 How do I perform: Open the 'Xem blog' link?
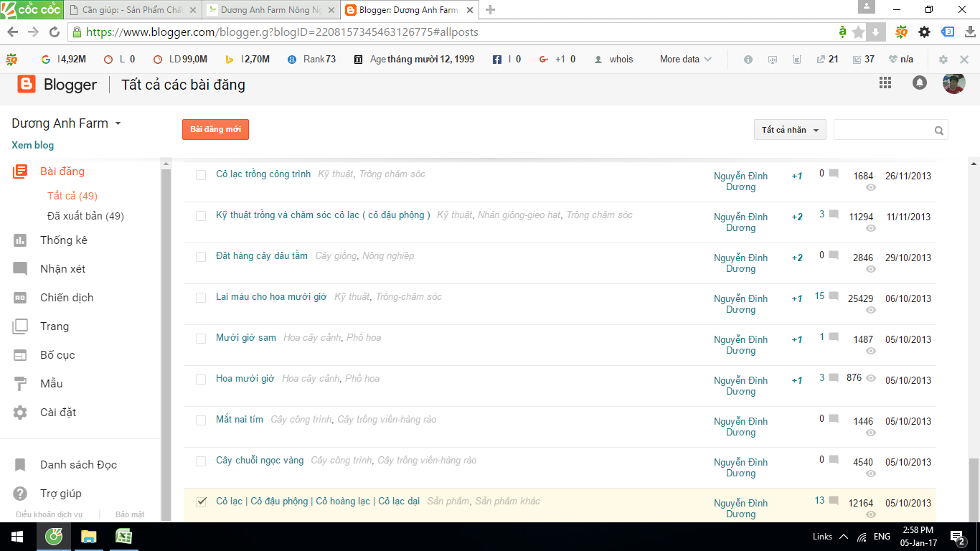point(33,145)
